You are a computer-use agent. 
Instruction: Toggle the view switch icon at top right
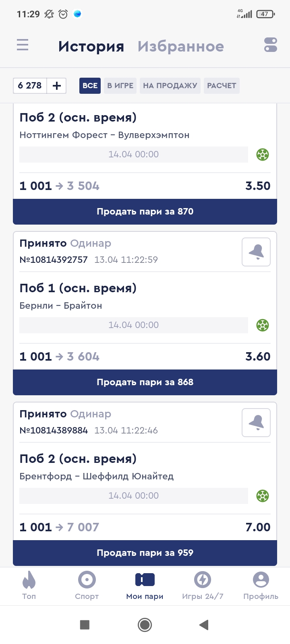click(271, 45)
